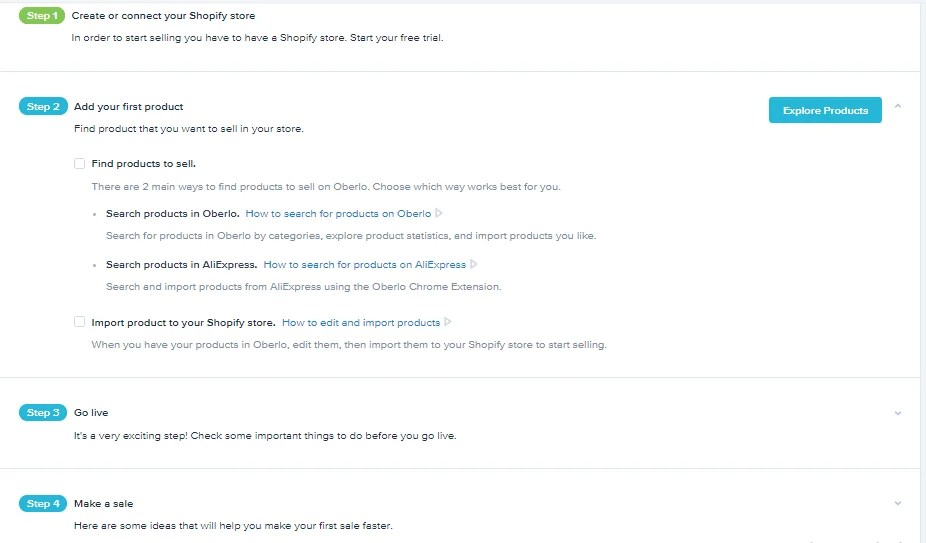Click the Explore Products button

click(825, 110)
